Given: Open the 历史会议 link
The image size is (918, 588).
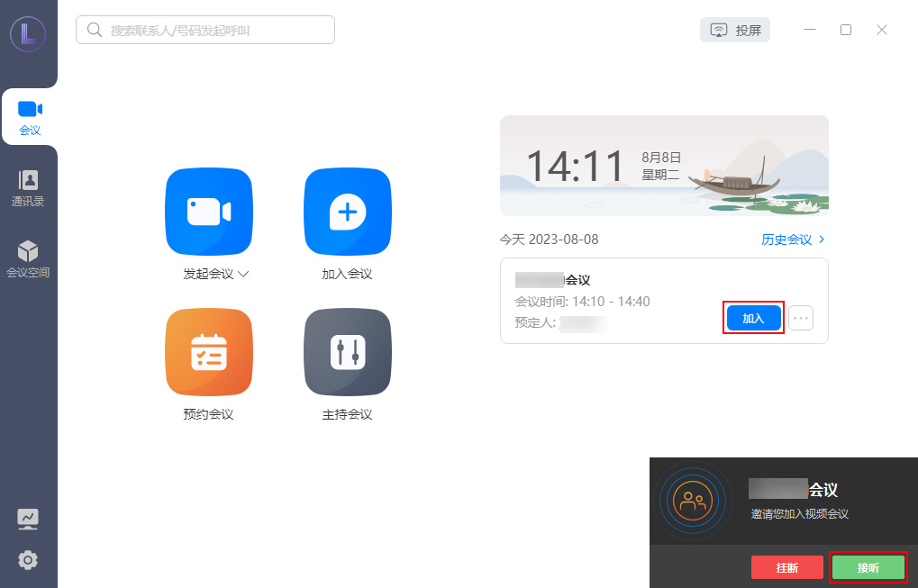Looking at the screenshot, I should (x=787, y=240).
